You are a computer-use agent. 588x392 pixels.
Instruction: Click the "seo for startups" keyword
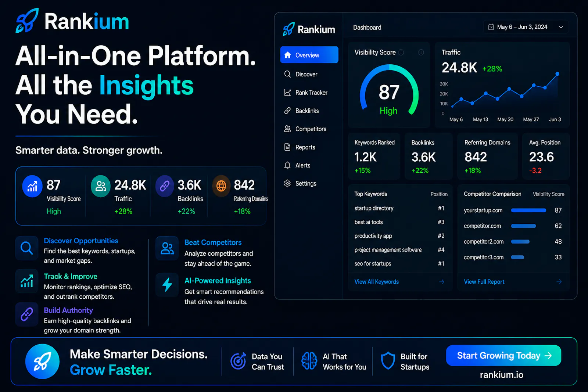coord(373,264)
